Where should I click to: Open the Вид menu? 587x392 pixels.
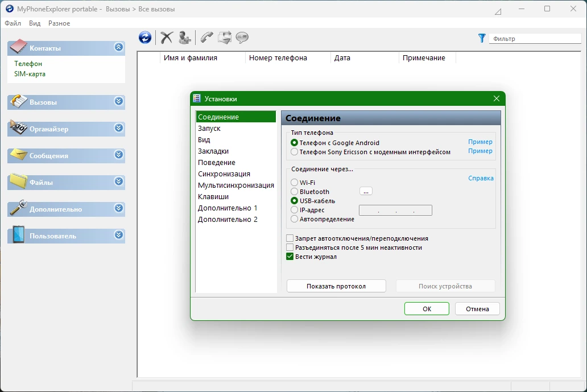(x=35, y=23)
